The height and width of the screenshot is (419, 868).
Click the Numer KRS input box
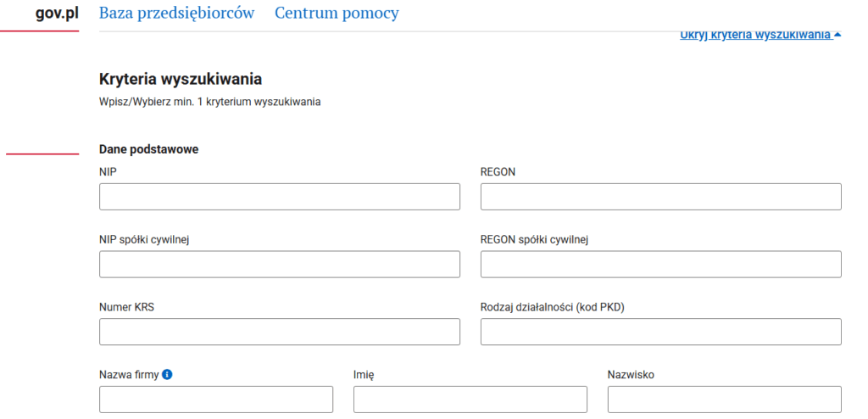pyautogui.click(x=279, y=332)
